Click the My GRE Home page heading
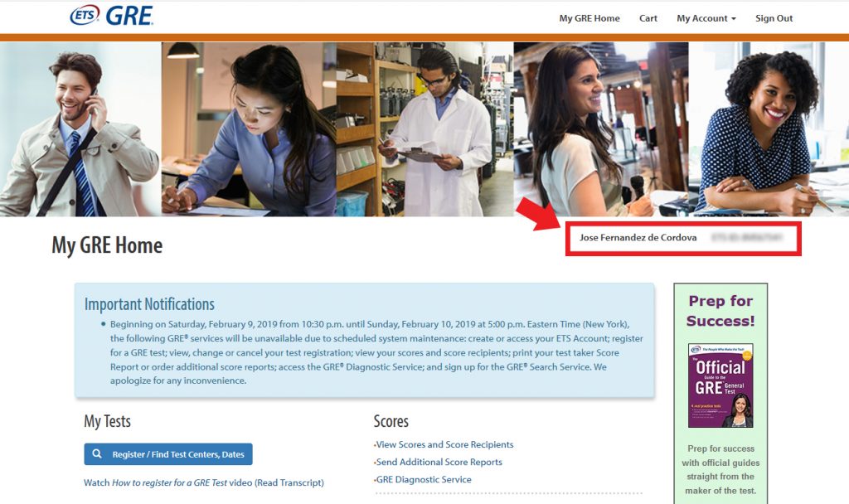 (107, 245)
